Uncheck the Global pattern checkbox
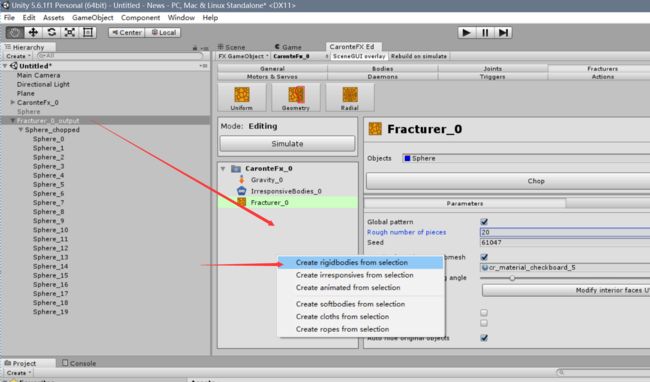This screenshot has width=650, height=382. [x=484, y=222]
